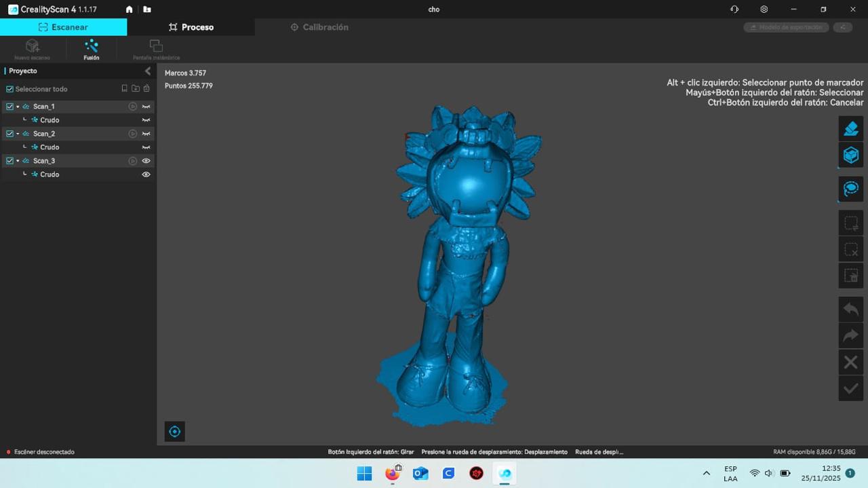The height and width of the screenshot is (488, 868).
Task: Click the trash icon in project panel
Action: [x=146, y=89]
